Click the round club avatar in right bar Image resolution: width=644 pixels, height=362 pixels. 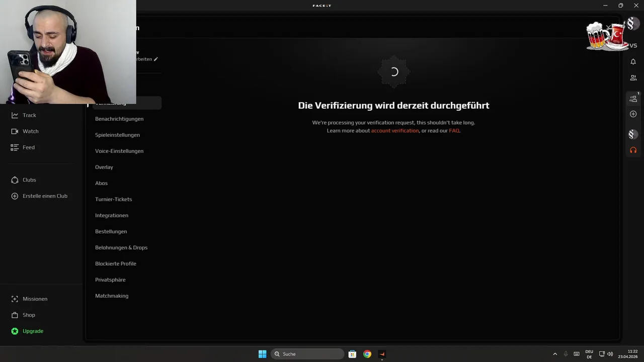pos(633,134)
